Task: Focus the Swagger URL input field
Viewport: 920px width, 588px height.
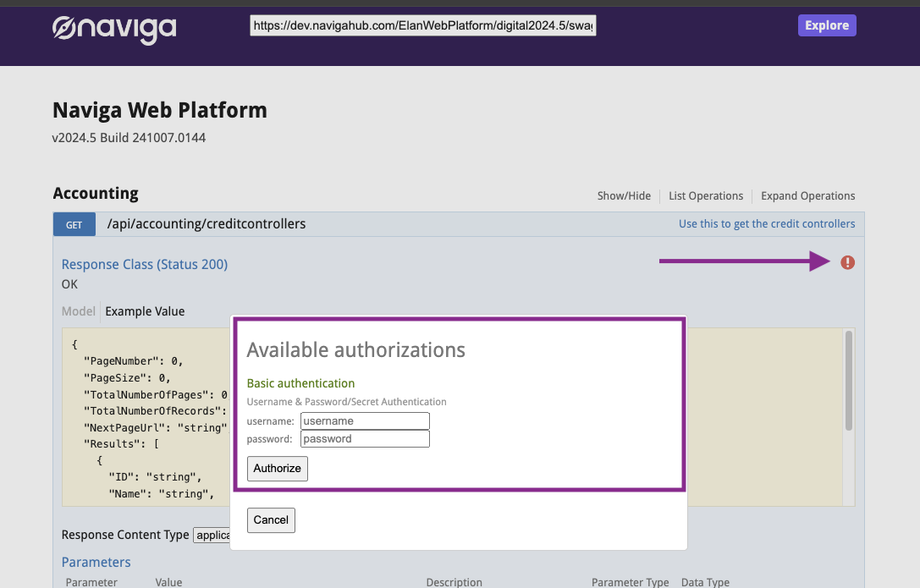Action: (x=423, y=26)
